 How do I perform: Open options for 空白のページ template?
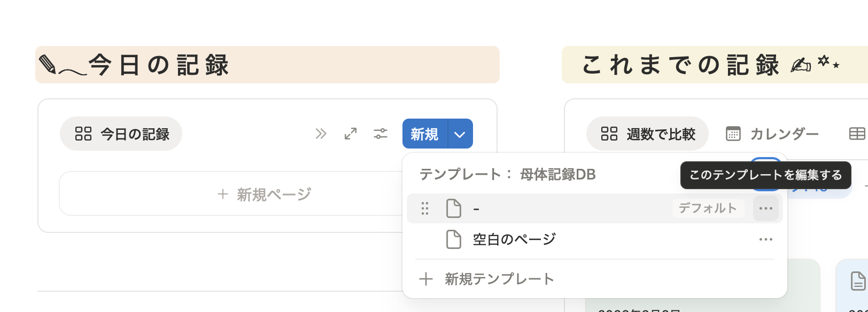pyautogui.click(x=765, y=239)
